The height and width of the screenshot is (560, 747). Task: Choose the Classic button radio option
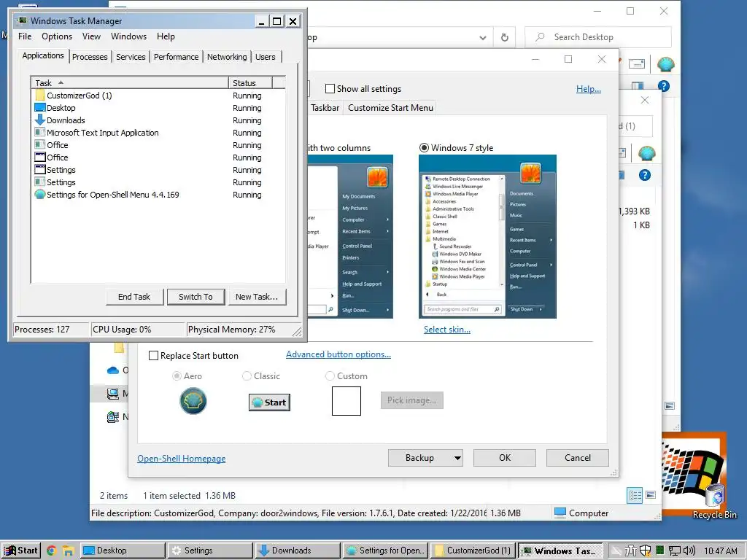pyautogui.click(x=247, y=376)
